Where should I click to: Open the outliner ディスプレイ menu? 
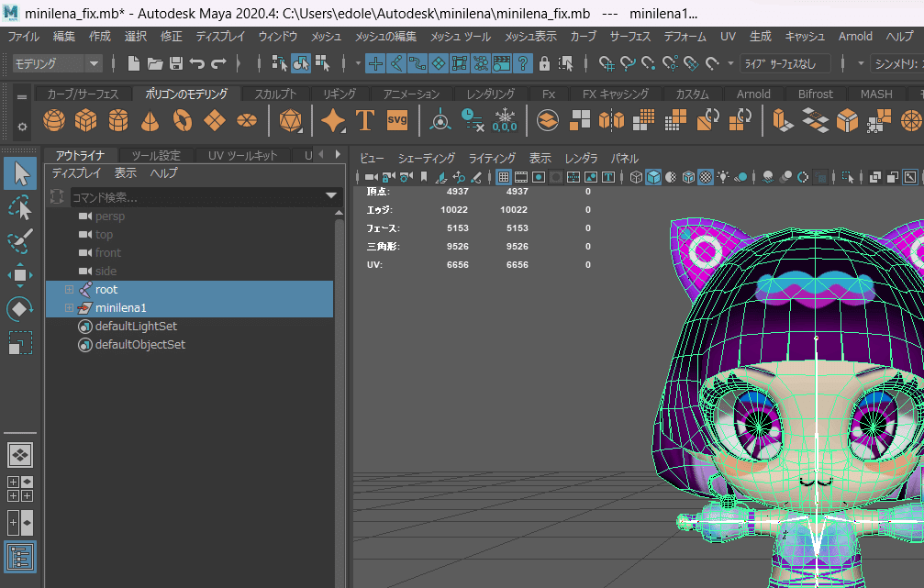click(x=76, y=172)
